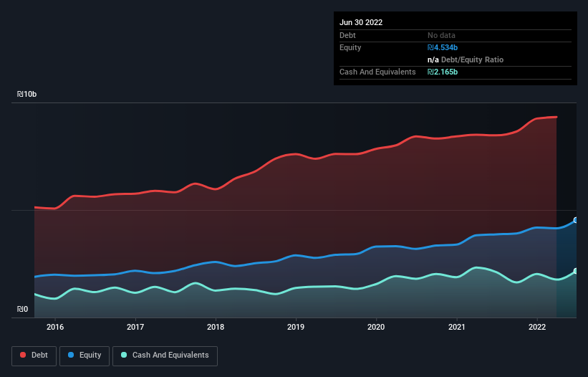This screenshot has height=377, width=588.
Task: Click Cash And Equivalents label in tooltip
Action: 377,72
